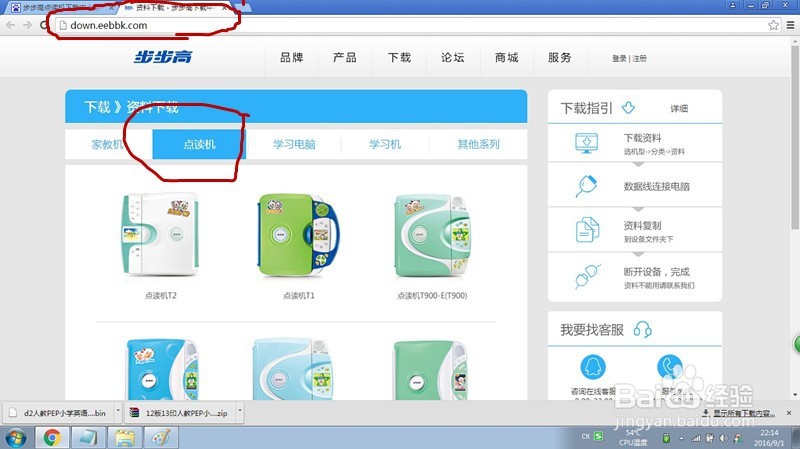
Task: Expand dropdown arrow for .zip download
Action: click(x=240, y=410)
